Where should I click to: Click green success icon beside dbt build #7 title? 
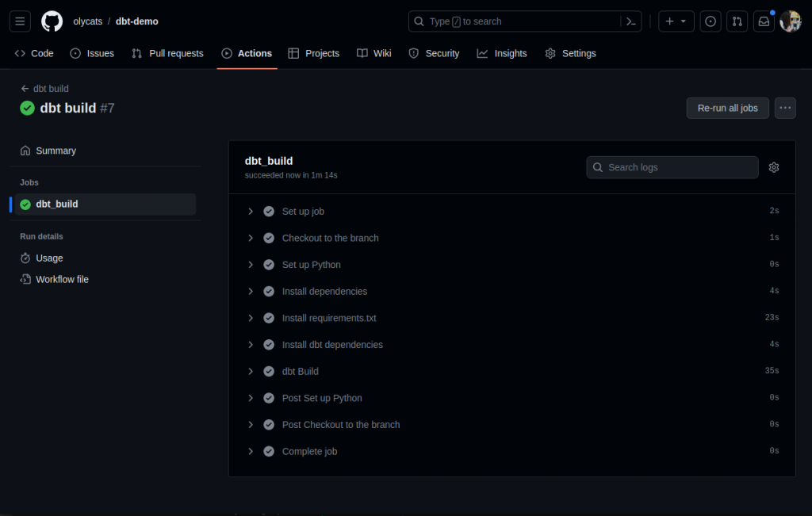click(28, 108)
